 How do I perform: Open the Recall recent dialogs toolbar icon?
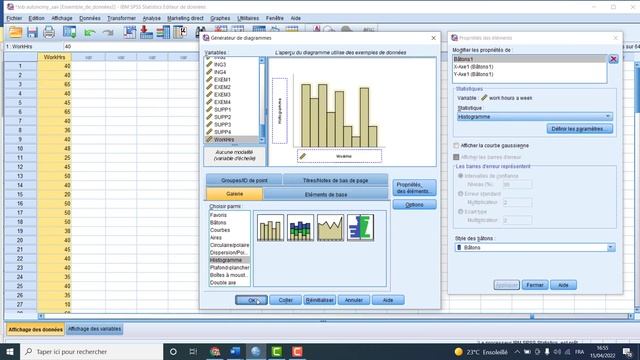[69, 32]
